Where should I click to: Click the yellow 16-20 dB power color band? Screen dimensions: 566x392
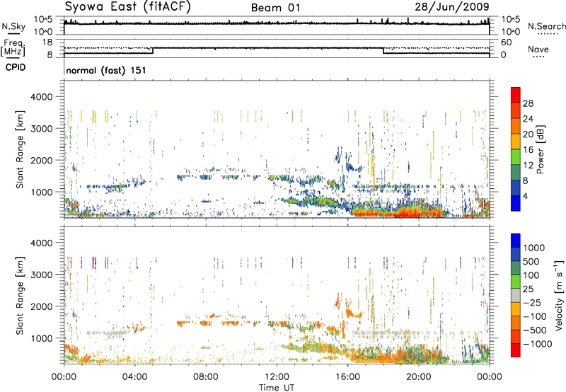[x=516, y=141]
